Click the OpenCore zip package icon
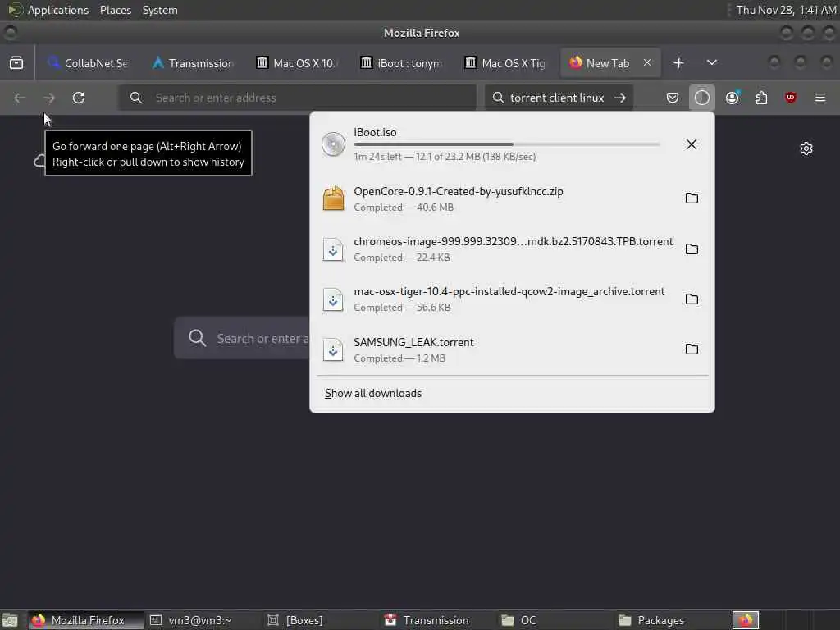 [x=333, y=199]
